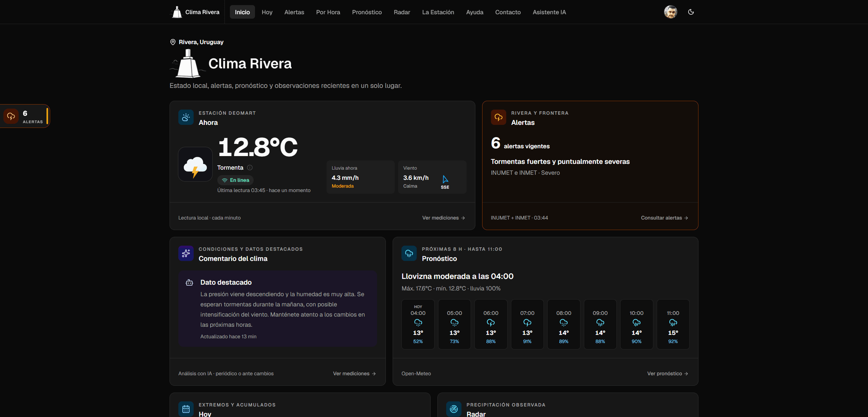This screenshot has width=868, height=417.
Task: Select the 04:00 hourly forecast tile
Action: pyautogui.click(x=418, y=324)
